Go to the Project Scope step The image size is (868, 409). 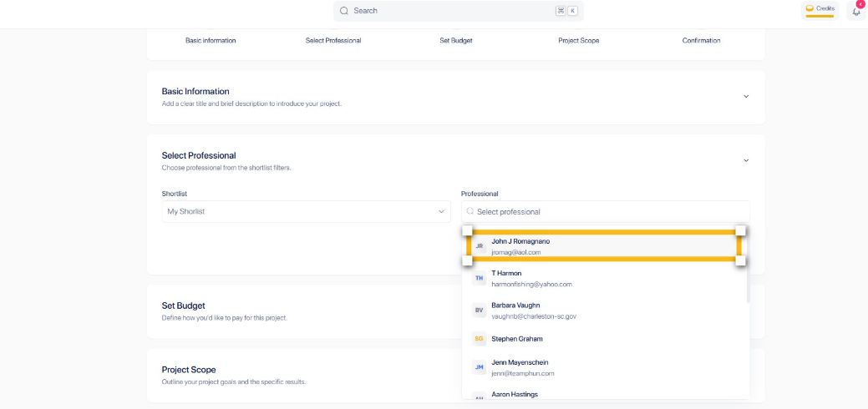[578, 40]
